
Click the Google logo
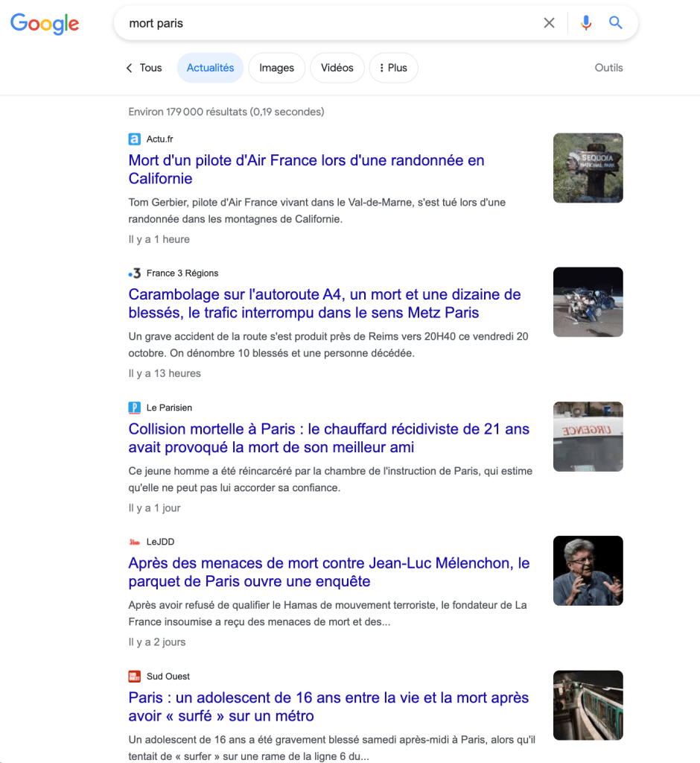click(x=45, y=23)
